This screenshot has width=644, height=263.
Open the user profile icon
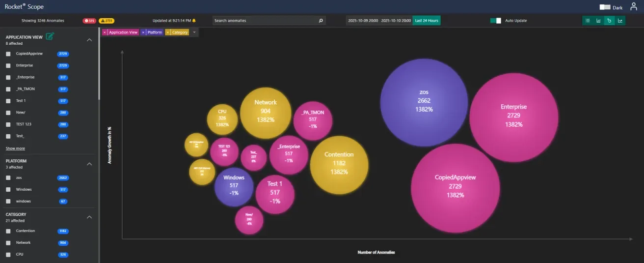(633, 7)
